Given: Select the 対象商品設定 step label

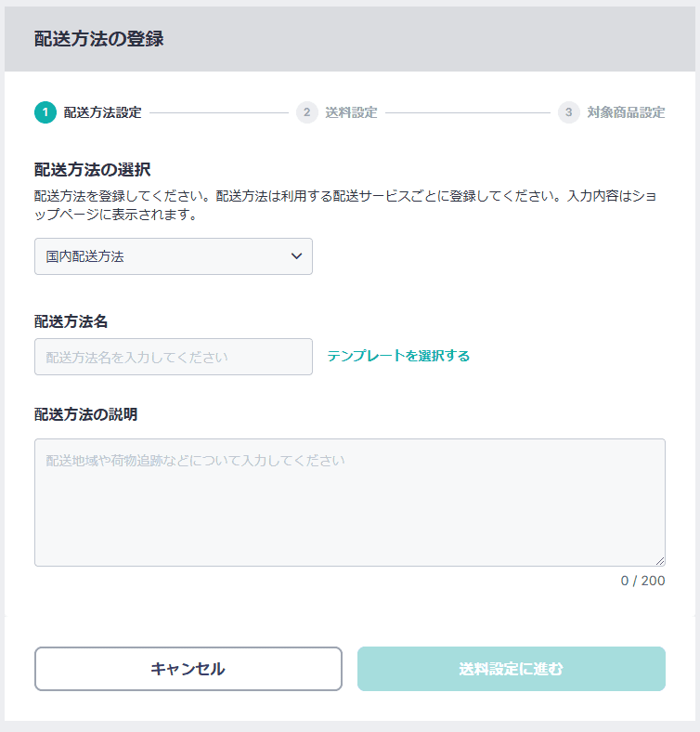Looking at the screenshot, I should pos(627,112).
